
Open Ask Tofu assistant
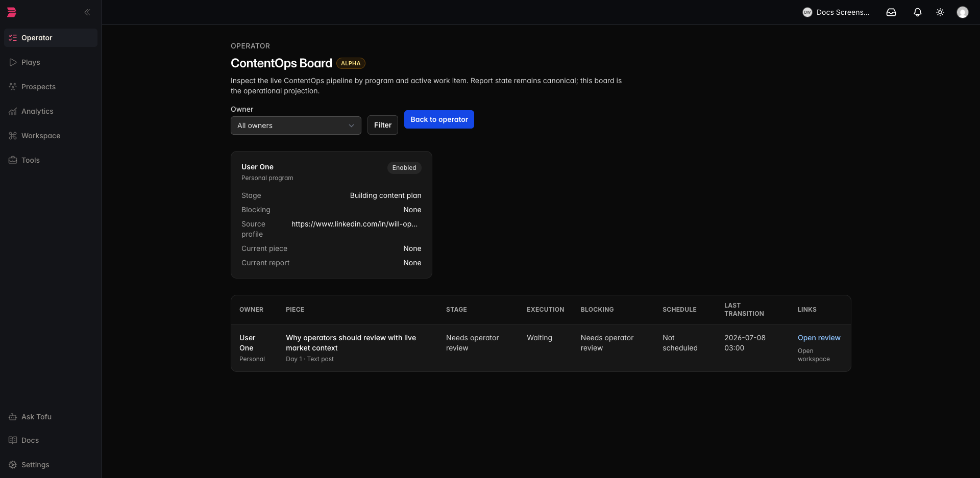click(x=51, y=417)
